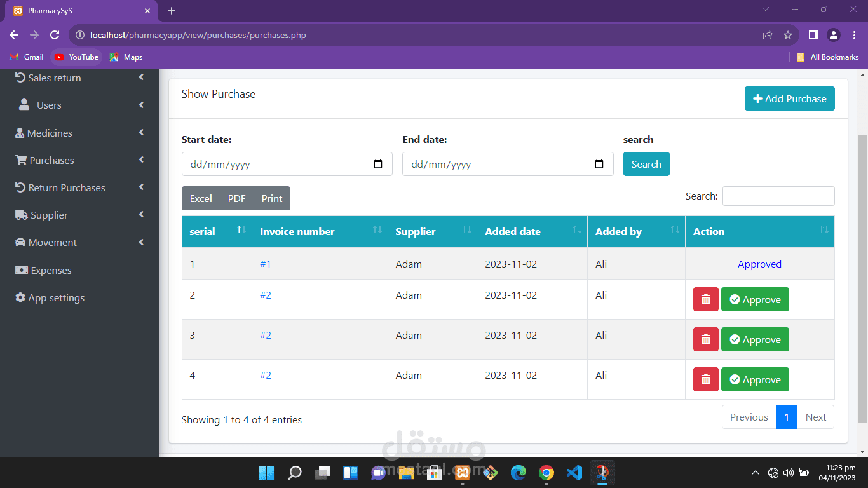Sort the table by the serial column
868x488 pixels.
(x=217, y=231)
